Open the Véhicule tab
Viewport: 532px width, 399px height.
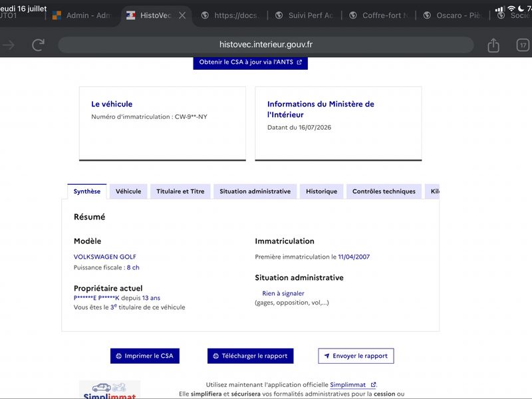(128, 192)
